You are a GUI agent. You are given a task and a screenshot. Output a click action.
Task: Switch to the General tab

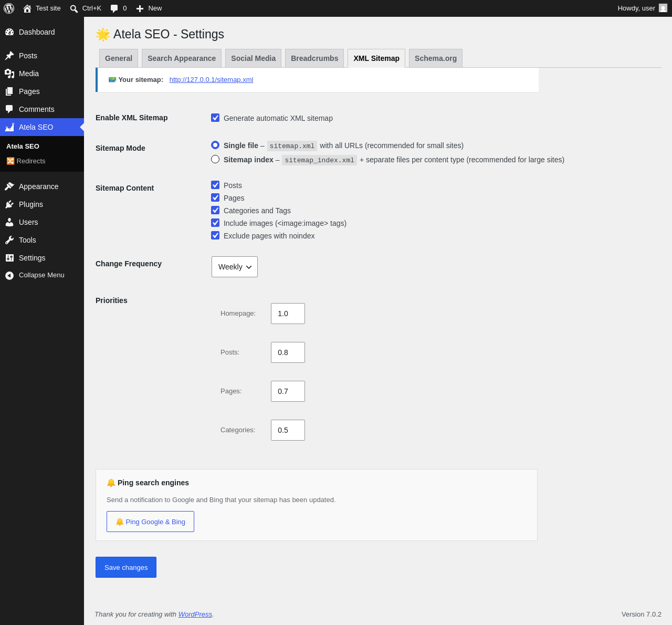coord(119,58)
